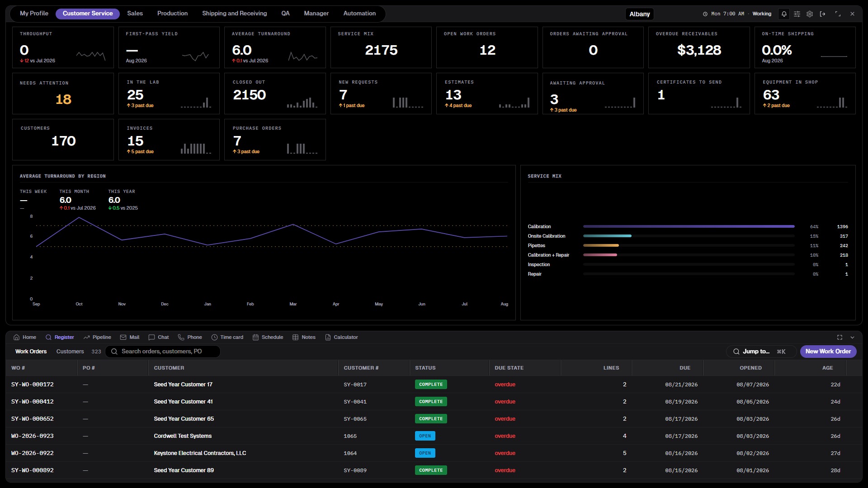The width and height of the screenshot is (868, 488).
Task: Open the Albany location selector
Action: pyautogui.click(x=640, y=14)
